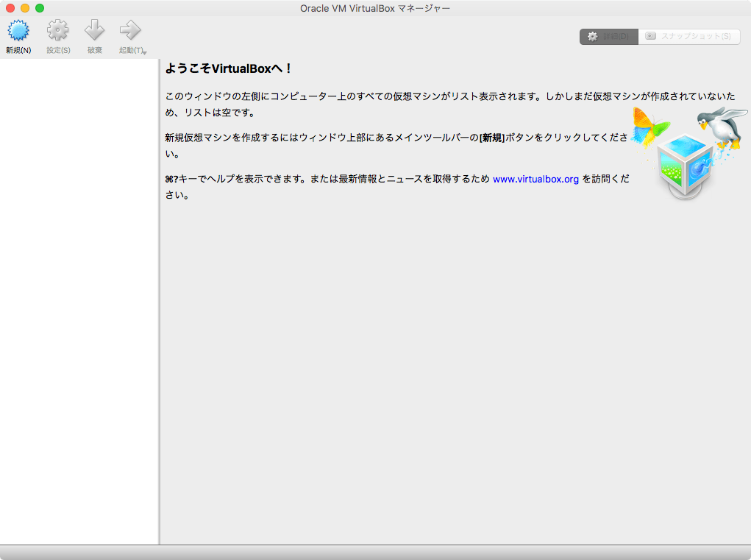Click the empty virtual machine list panel
The width and height of the screenshot is (751, 560).
[79, 302]
